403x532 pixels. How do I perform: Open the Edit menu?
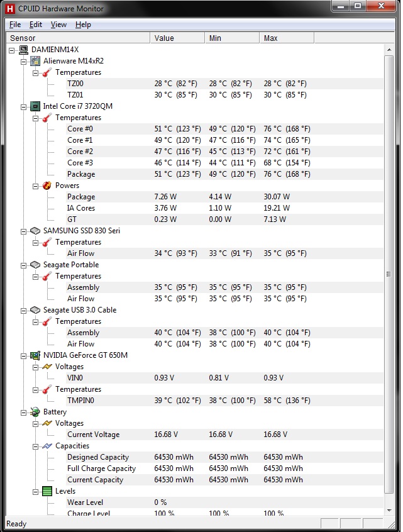(36, 25)
